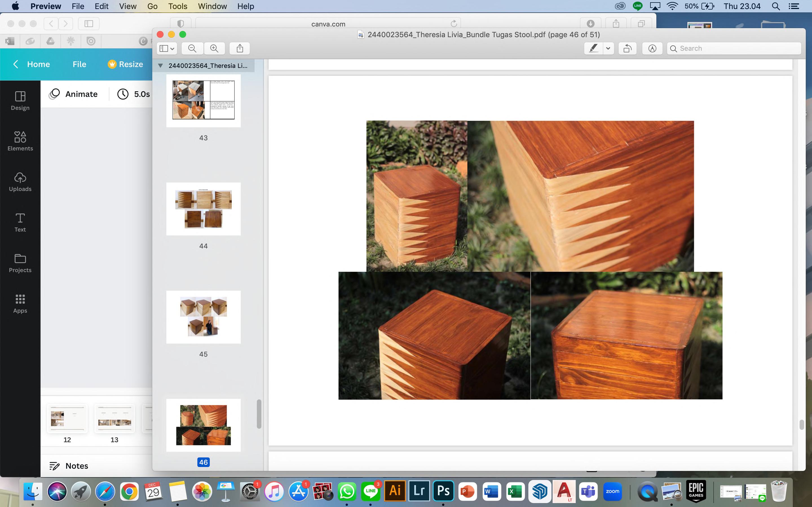This screenshot has height=507, width=812.
Task: Toggle Safari sidebar button
Action: pyautogui.click(x=89, y=23)
